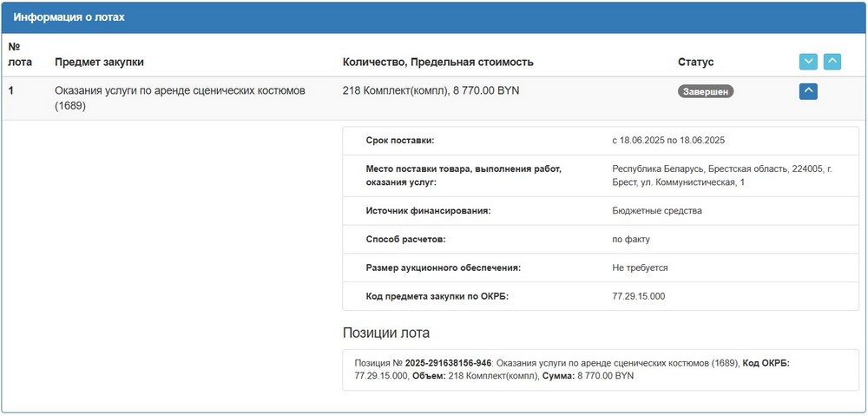Click the "Количество, Предельная стоимость" column header

tap(437, 63)
